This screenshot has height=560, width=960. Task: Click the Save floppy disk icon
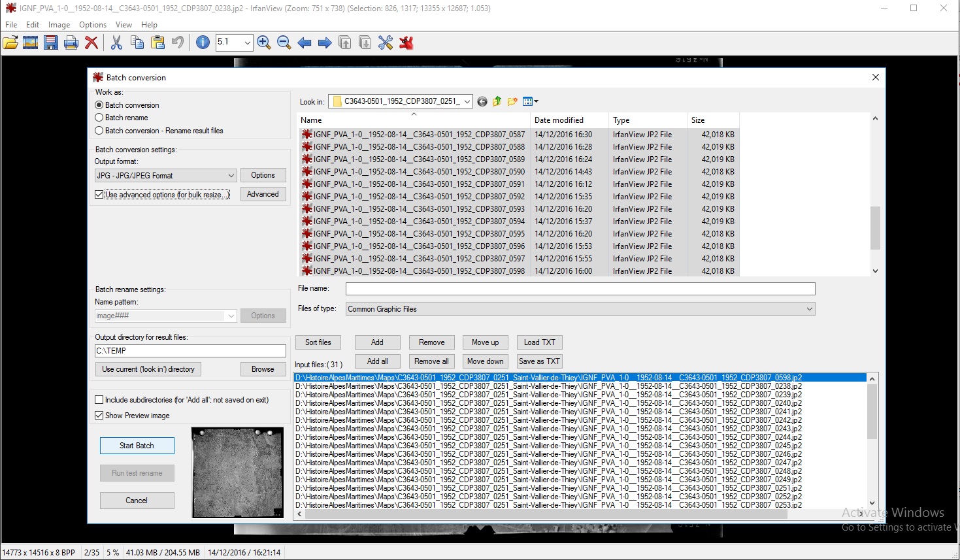point(51,43)
